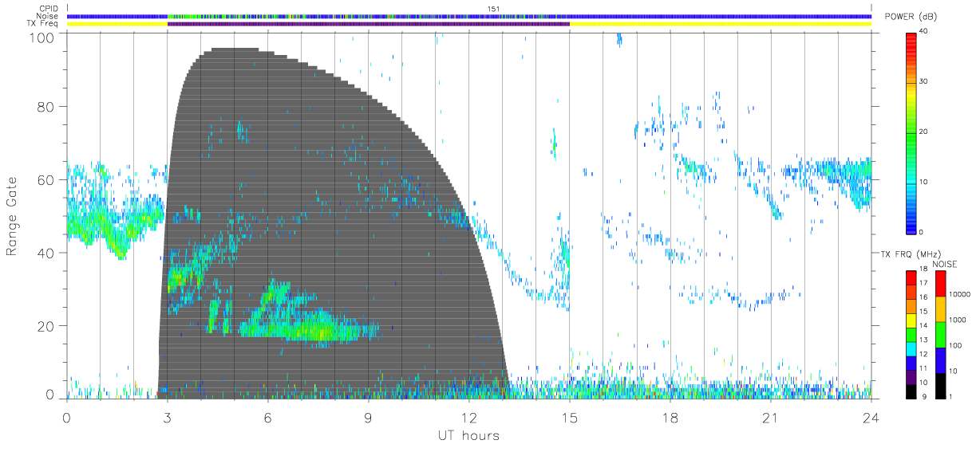Screen dimensions: 980x452
Task: Pick the purple swatch in TX FRQ legend
Action: coord(911,377)
